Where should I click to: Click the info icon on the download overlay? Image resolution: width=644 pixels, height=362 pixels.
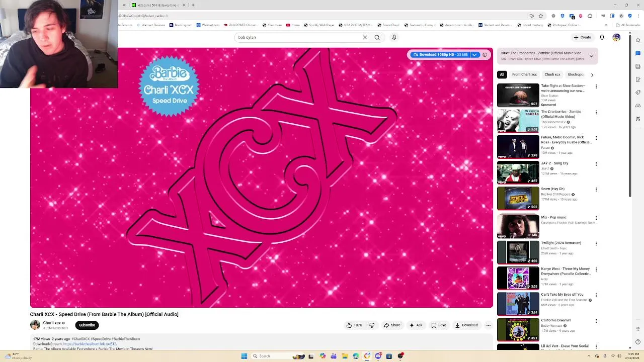point(485,55)
